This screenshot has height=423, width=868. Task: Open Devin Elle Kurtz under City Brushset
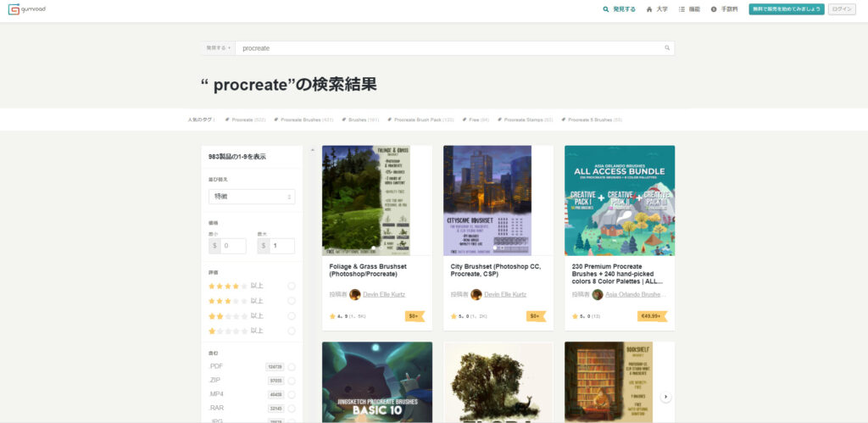505,294
